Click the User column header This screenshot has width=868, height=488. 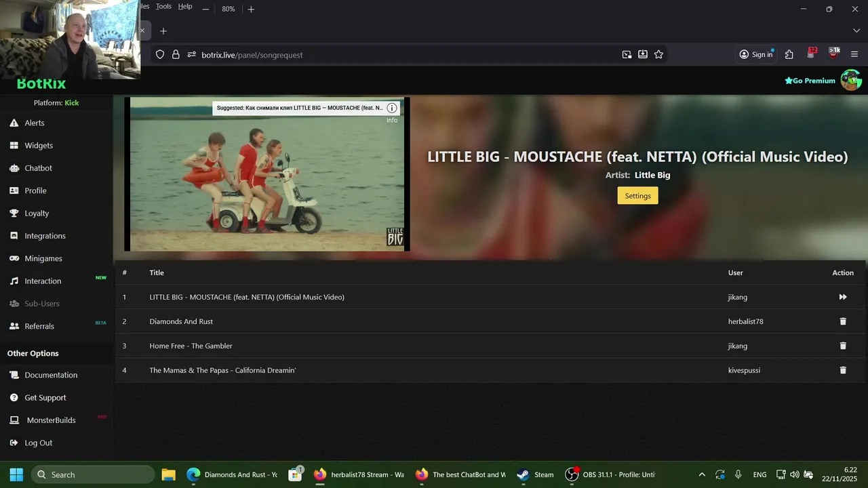(x=735, y=272)
